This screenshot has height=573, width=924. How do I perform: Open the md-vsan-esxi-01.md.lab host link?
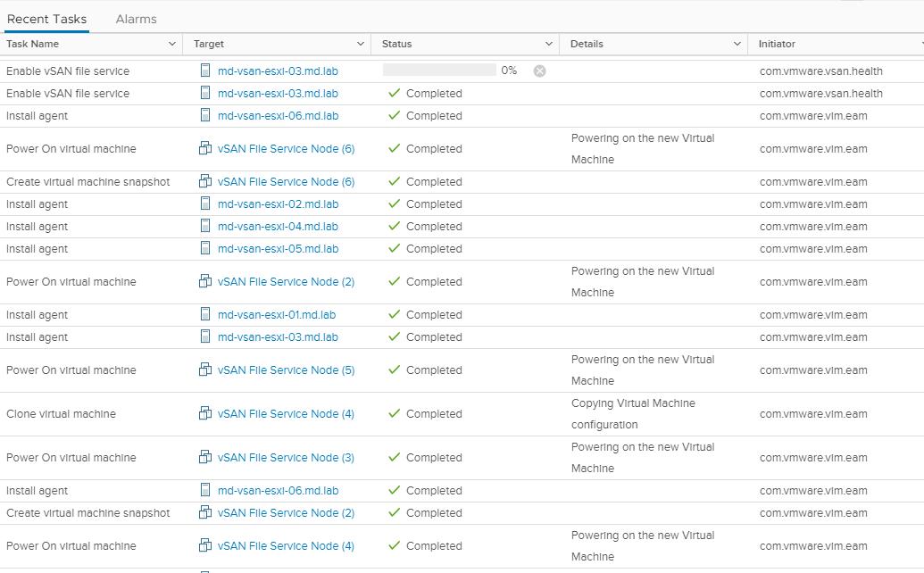[x=277, y=315]
